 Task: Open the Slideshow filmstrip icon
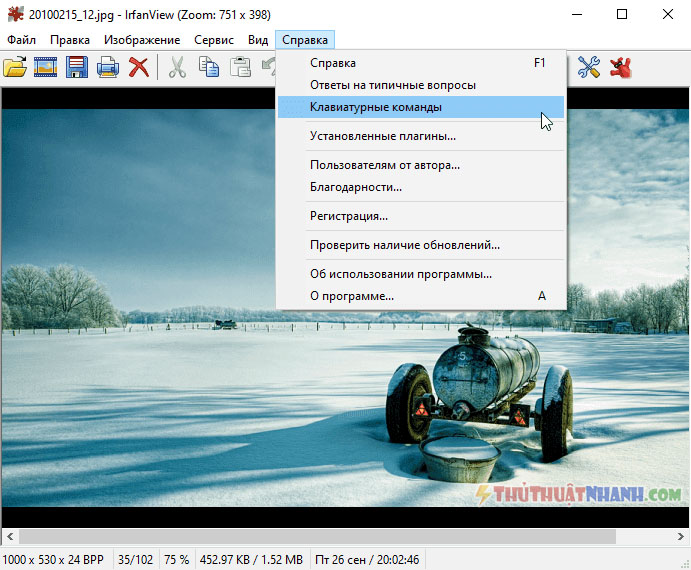click(45, 67)
